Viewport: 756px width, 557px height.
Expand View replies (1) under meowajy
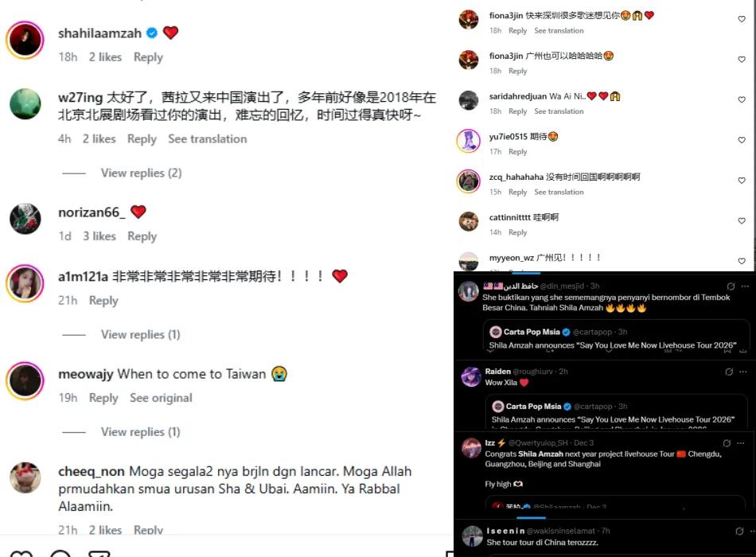[x=140, y=431]
